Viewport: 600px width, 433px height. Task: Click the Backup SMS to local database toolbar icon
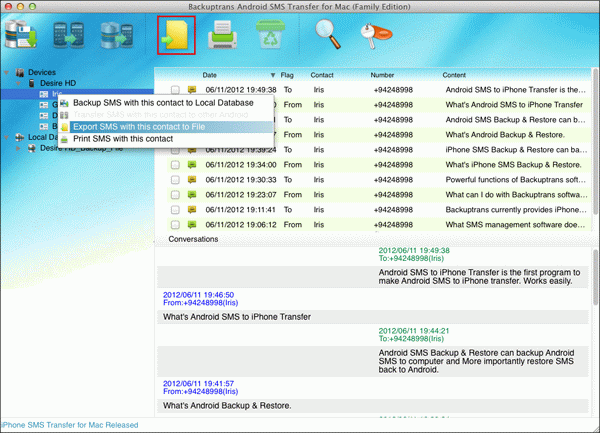(21, 35)
